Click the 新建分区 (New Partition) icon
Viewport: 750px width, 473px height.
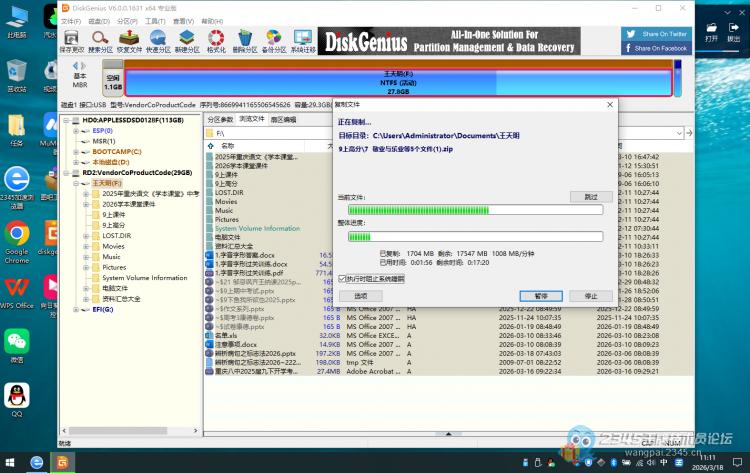coord(187,39)
